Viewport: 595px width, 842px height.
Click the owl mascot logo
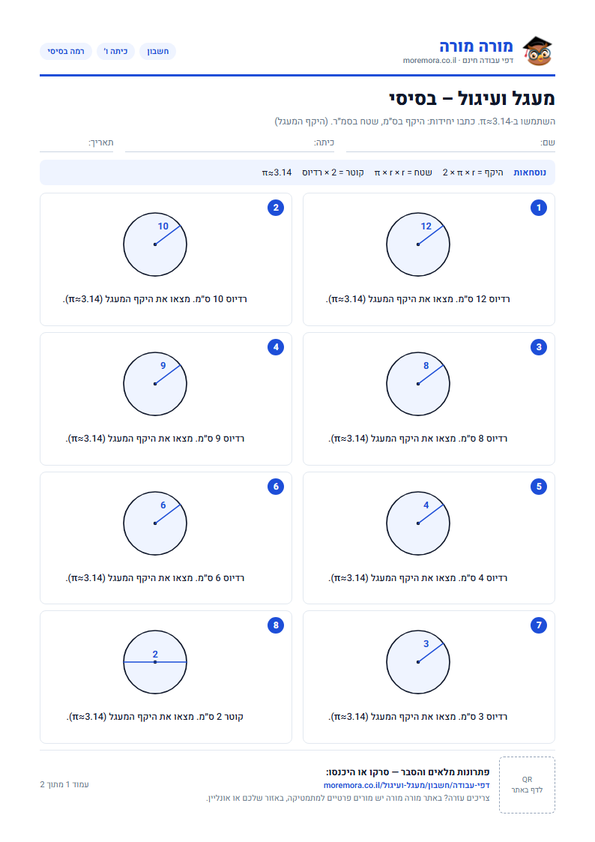(538, 51)
